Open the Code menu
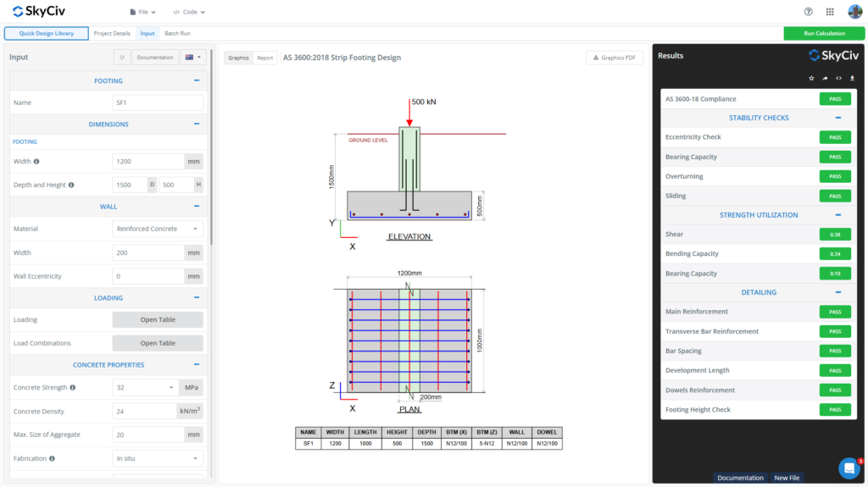This screenshot has width=868, height=487. pyautogui.click(x=189, y=12)
